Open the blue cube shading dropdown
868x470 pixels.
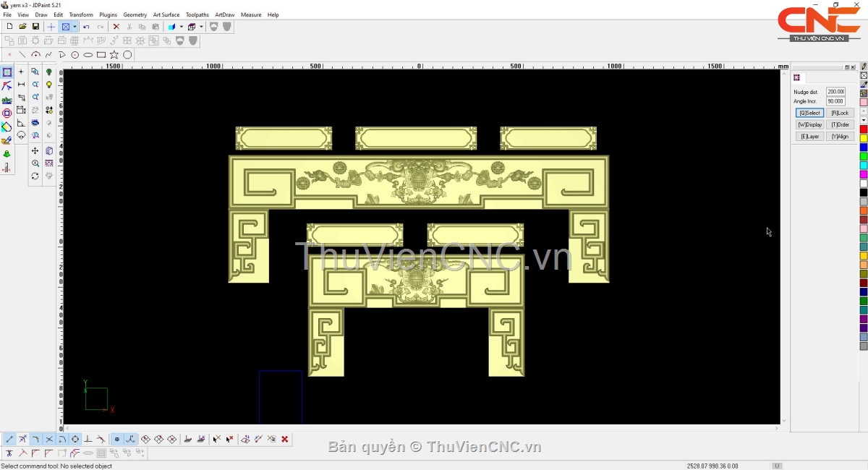click(x=181, y=27)
